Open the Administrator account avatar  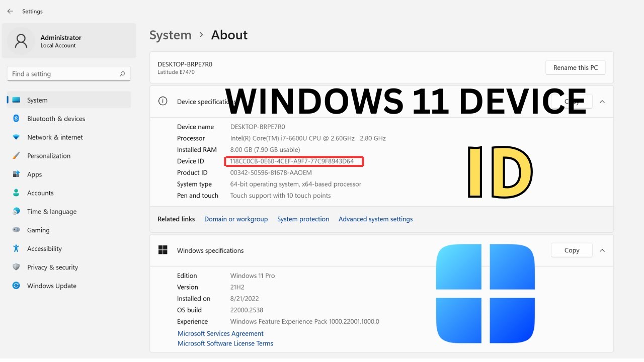click(21, 41)
